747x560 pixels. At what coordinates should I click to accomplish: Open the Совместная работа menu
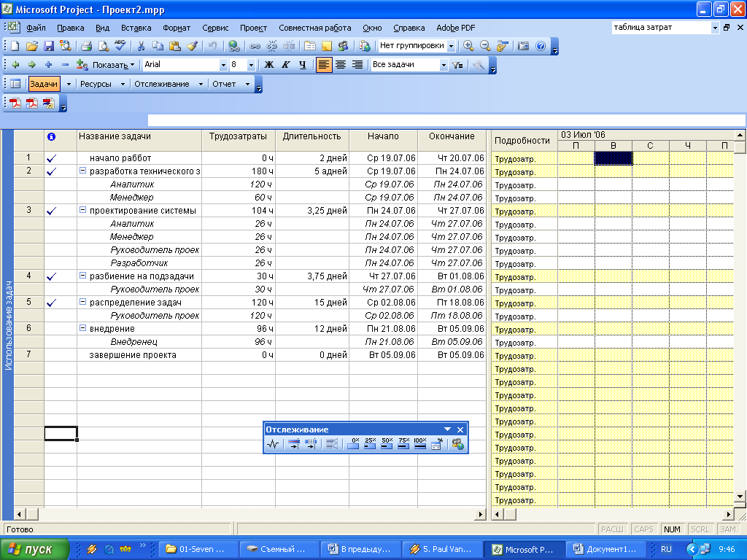pos(315,28)
